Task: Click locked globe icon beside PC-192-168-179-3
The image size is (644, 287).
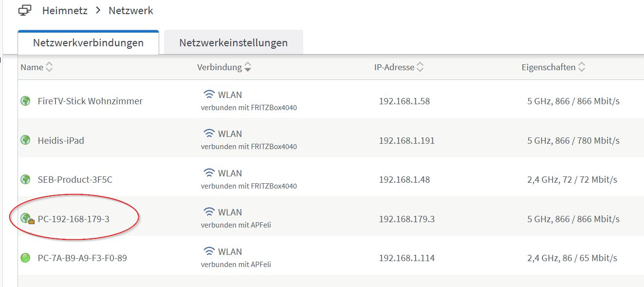Action: tap(26, 219)
